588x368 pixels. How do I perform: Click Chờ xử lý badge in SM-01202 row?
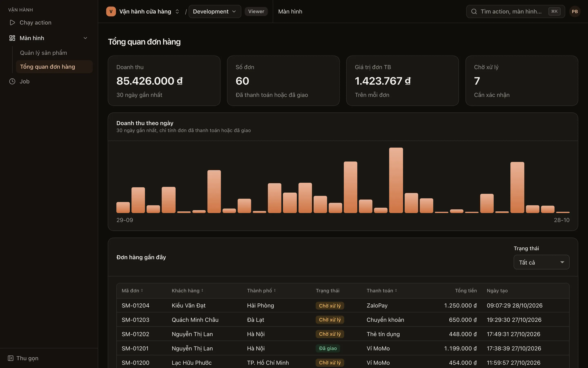pyautogui.click(x=330, y=334)
